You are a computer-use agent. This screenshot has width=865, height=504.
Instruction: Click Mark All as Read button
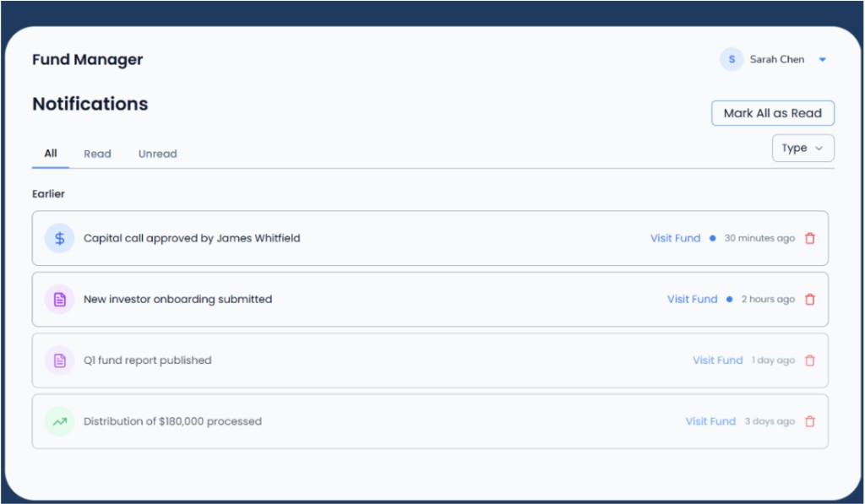coord(772,113)
